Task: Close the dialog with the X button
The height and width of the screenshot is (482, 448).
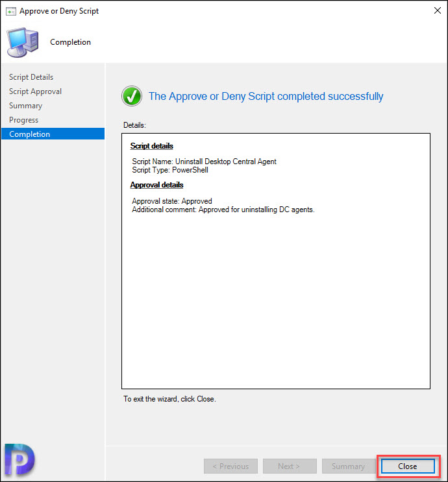Action: (x=437, y=10)
